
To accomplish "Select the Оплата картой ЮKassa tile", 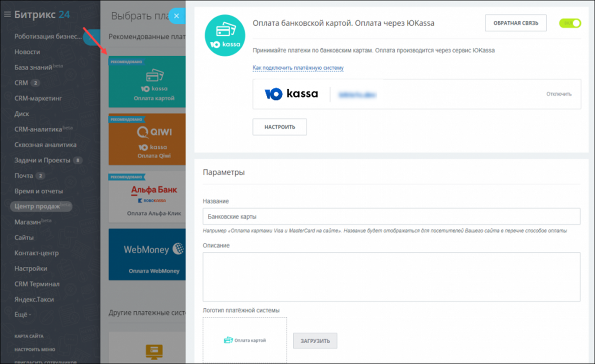I will [147, 82].
